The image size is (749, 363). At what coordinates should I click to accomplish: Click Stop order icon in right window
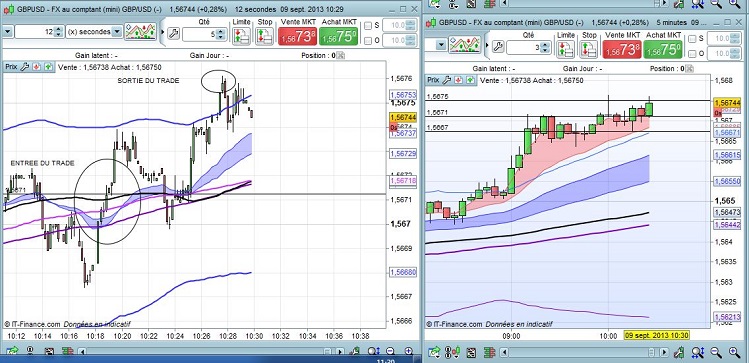tap(588, 49)
